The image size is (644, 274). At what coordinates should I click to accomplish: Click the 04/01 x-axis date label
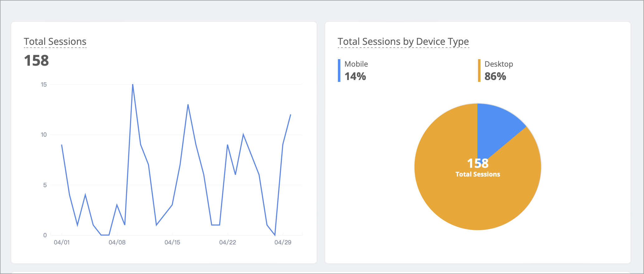pos(62,242)
